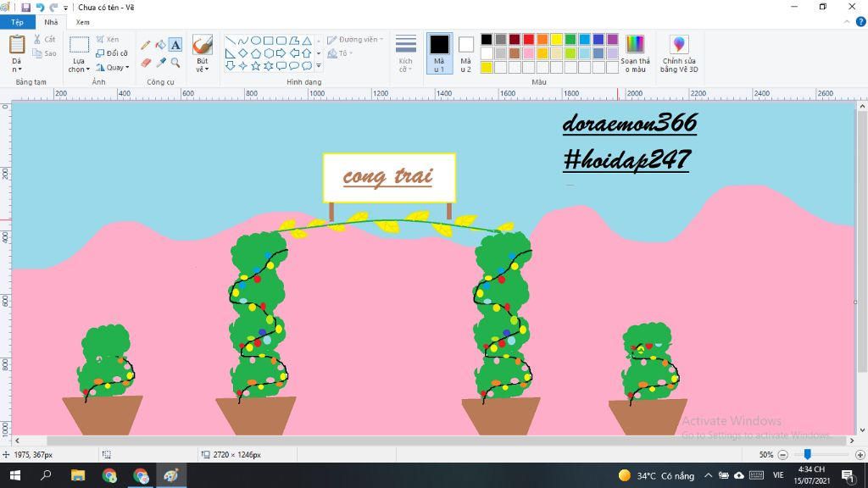Choose the Four-point star shape
This screenshot has height=488, width=868.
pyautogui.click(x=243, y=66)
